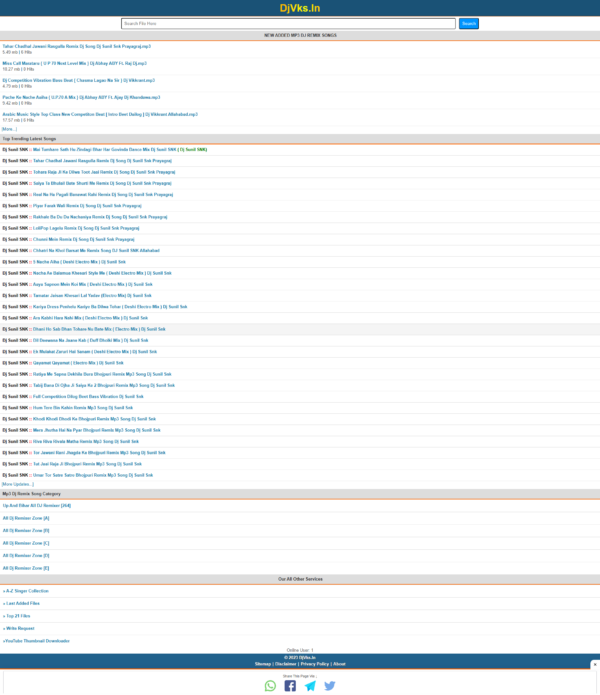Viewport: 600px width, 695px height.
Task: Open Kariya Dress Pinhelu mix link
Action: coord(110,307)
